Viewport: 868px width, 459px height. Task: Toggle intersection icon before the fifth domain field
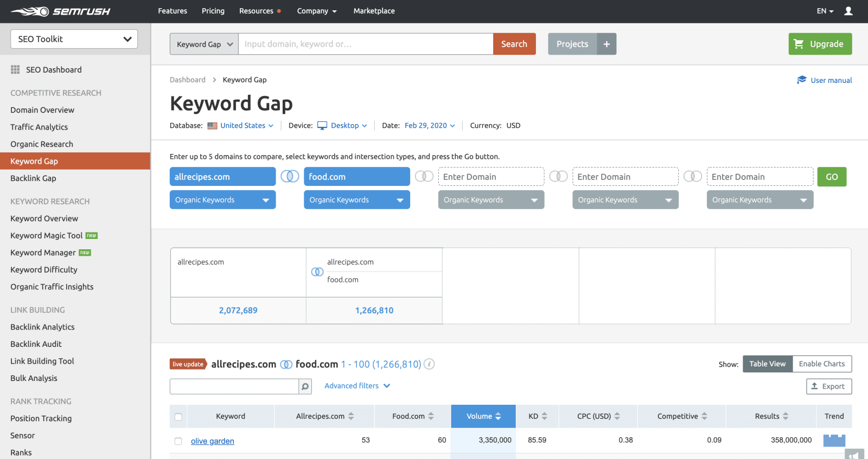point(693,176)
